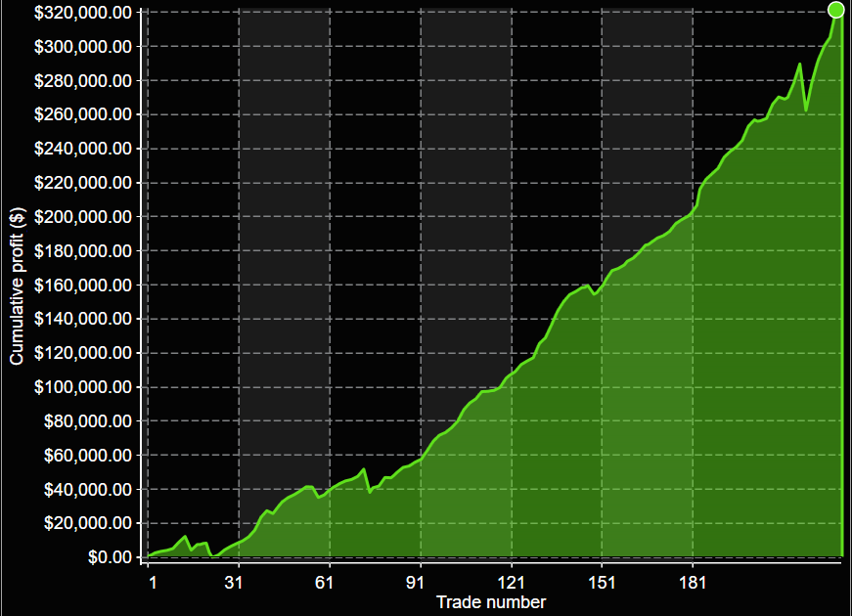Viewport: 852px width, 616px height.
Task: Click the $180,000.00 axis label
Action: click(83, 251)
